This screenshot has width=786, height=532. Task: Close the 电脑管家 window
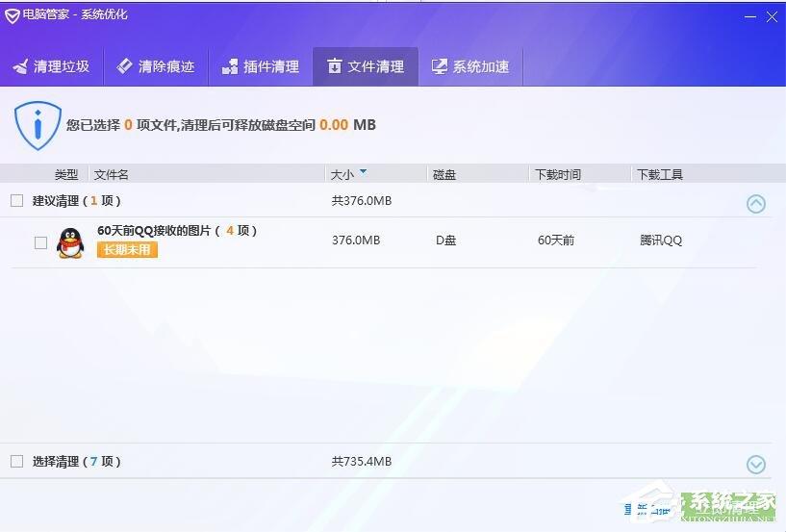(x=772, y=17)
